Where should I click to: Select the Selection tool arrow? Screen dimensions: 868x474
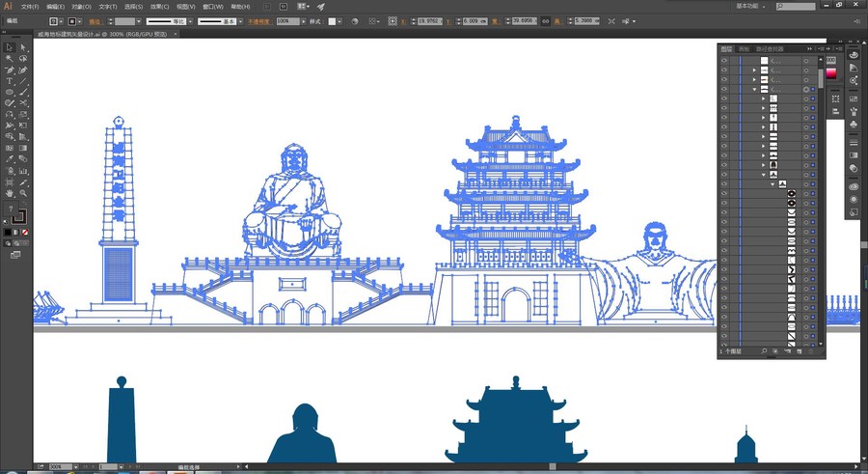pyautogui.click(x=10, y=47)
